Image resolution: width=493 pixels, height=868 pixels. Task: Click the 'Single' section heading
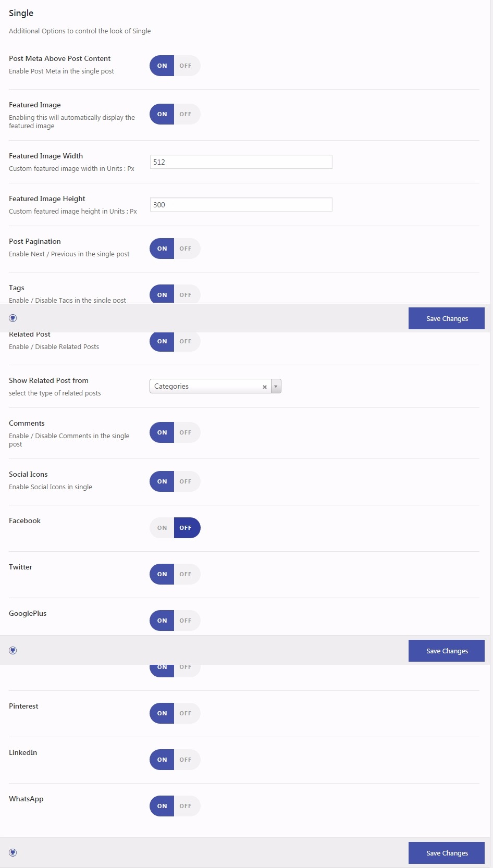click(21, 13)
